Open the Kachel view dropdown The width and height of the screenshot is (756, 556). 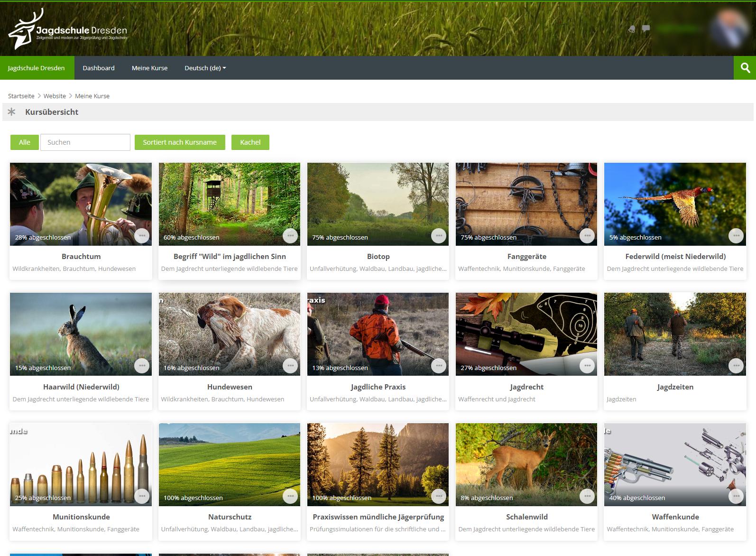(x=250, y=142)
